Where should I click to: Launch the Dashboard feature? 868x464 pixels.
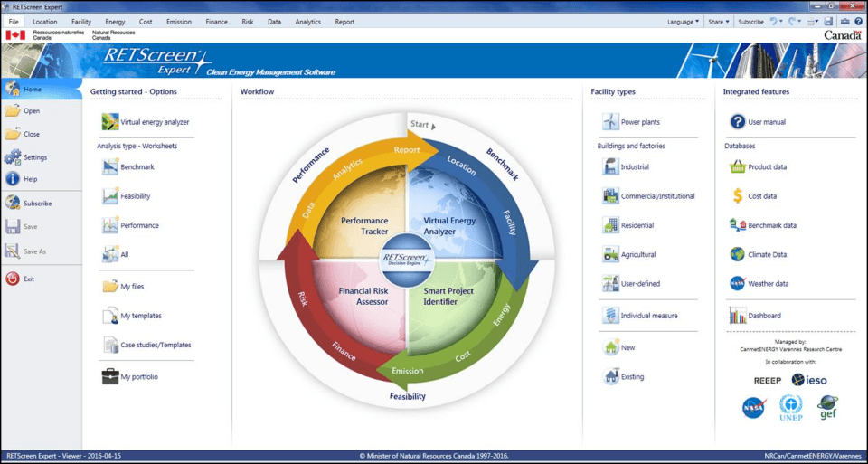pos(737,316)
